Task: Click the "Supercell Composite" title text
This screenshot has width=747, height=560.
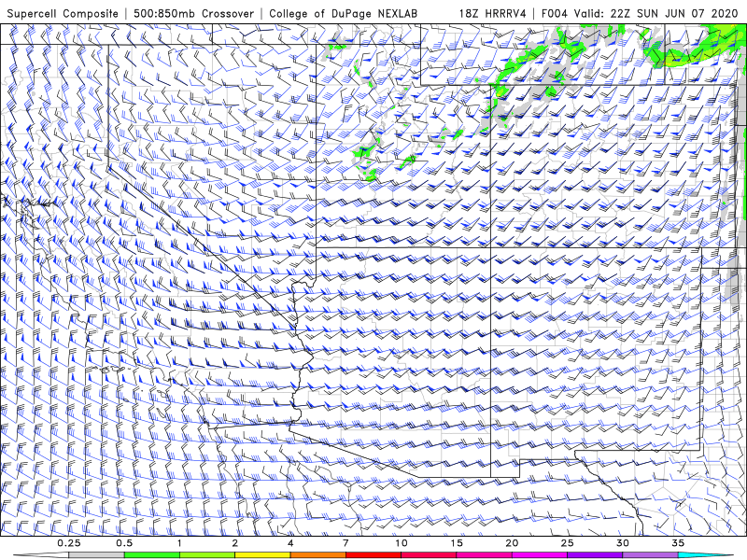Action: (x=63, y=14)
